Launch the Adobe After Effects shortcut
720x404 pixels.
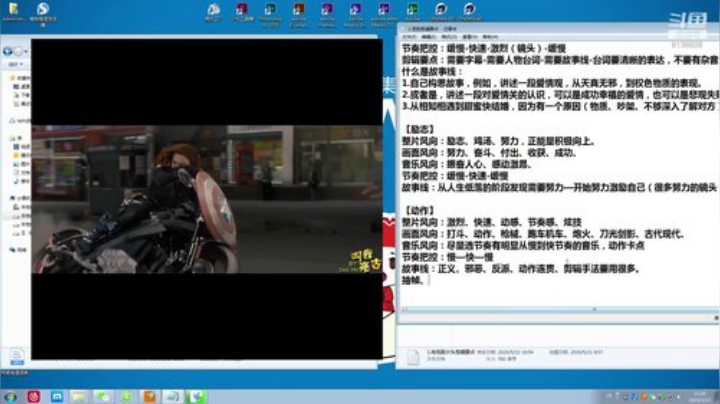384,14
